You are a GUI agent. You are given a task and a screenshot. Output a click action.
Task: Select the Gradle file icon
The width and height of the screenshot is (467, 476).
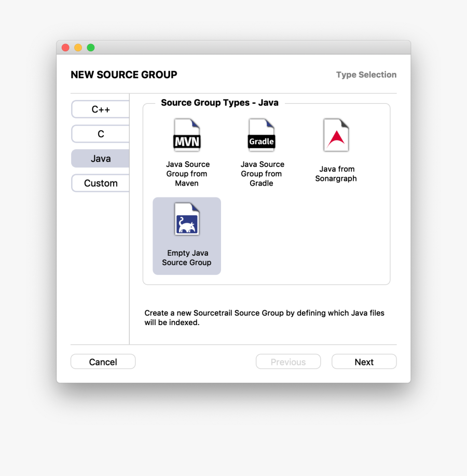point(262,135)
